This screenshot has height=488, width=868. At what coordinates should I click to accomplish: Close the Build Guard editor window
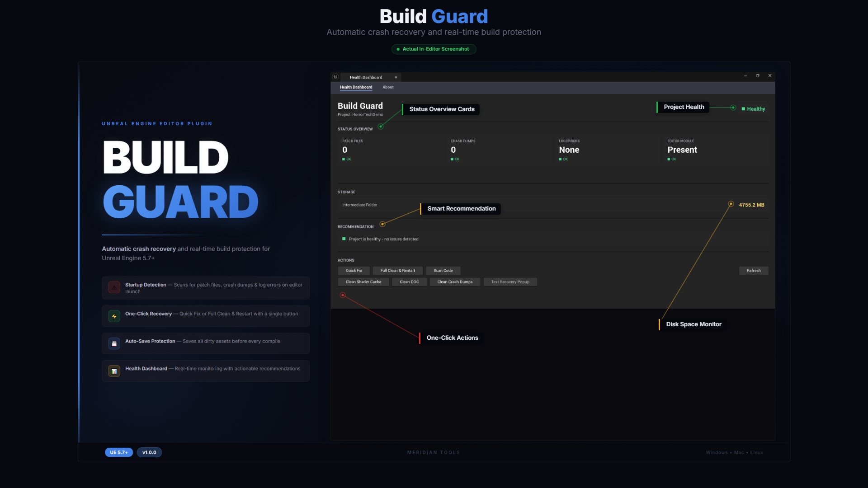(770, 76)
